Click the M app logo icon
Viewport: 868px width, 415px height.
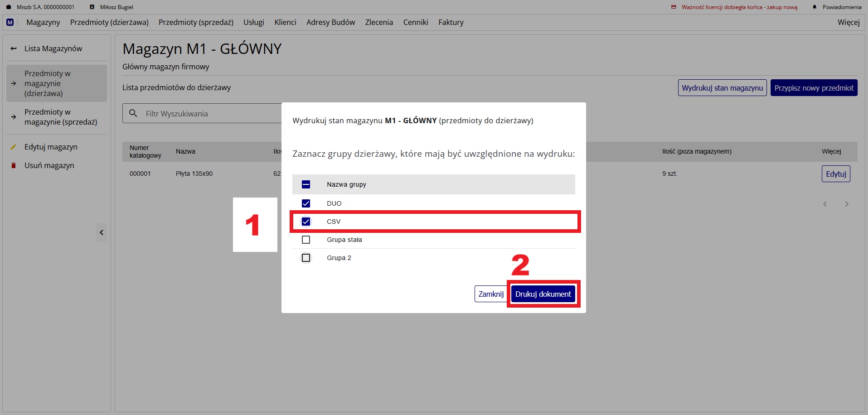10,22
